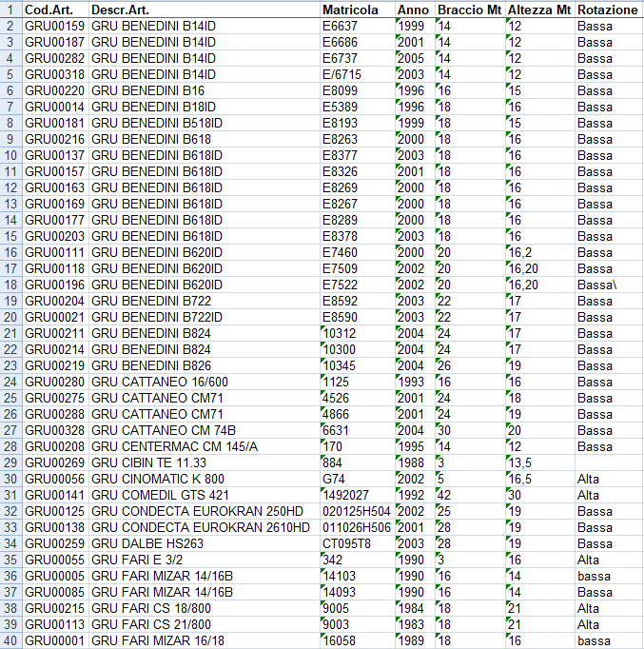Select matricola cell CT095T8
The height and width of the screenshot is (649, 644).
point(358,543)
